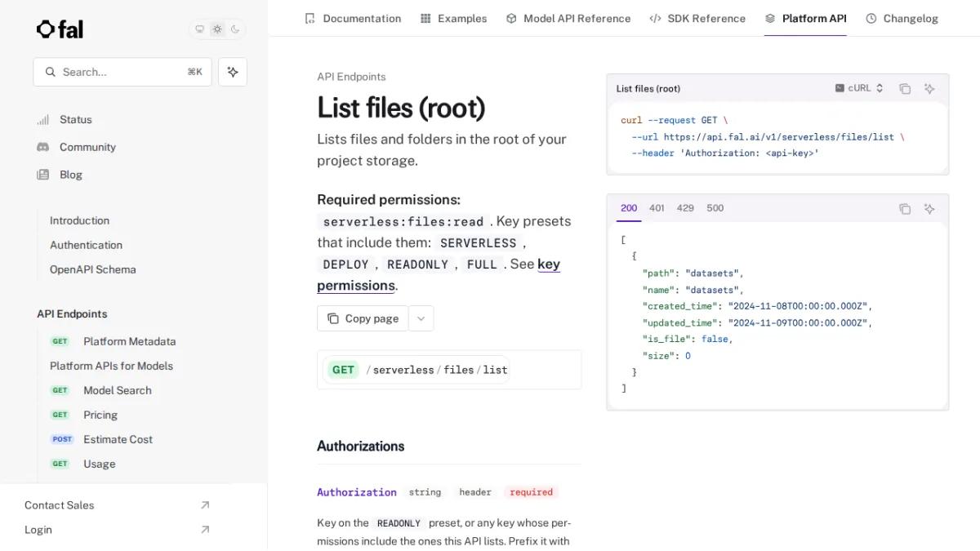The image size is (980, 551).
Task: Click Contact Sales link
Action: [59, 505]
